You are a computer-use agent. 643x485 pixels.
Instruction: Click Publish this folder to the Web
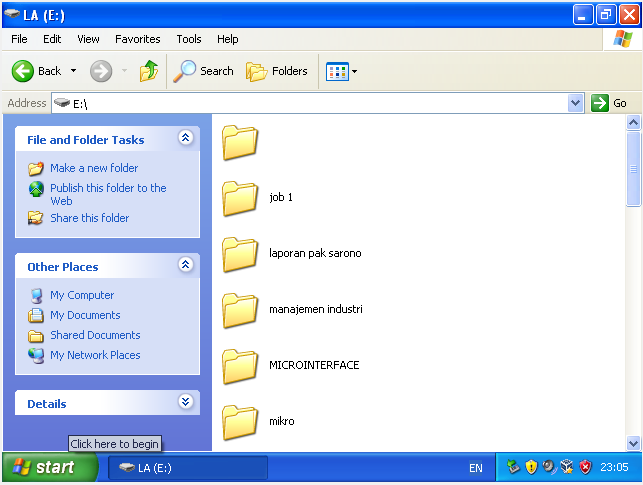click(108, 194)
